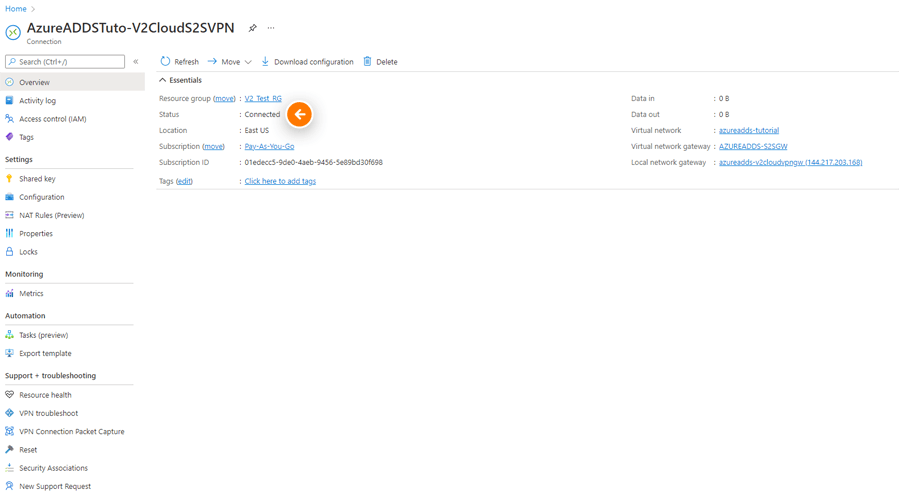
Task: Click the Tasks (preview) icon
Action: (9, 335)
